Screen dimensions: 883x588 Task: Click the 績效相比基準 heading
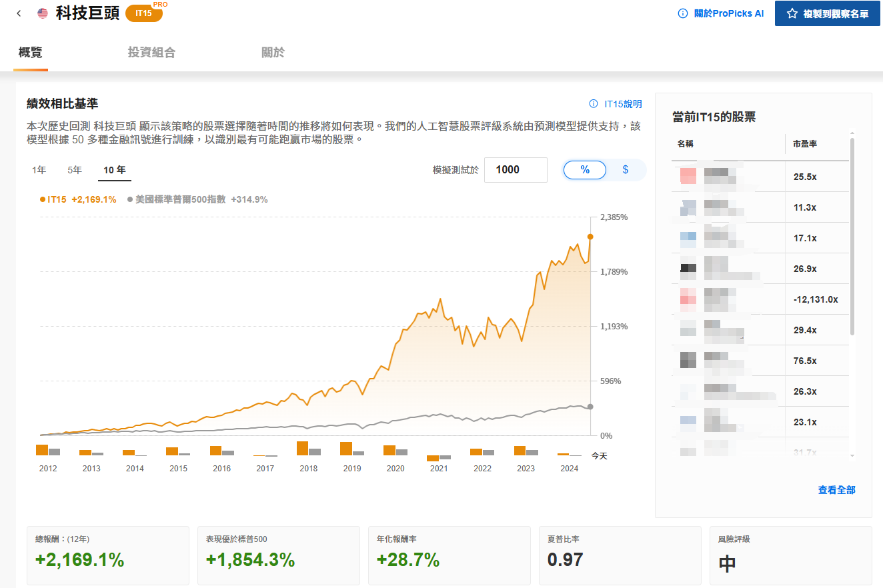63,103
